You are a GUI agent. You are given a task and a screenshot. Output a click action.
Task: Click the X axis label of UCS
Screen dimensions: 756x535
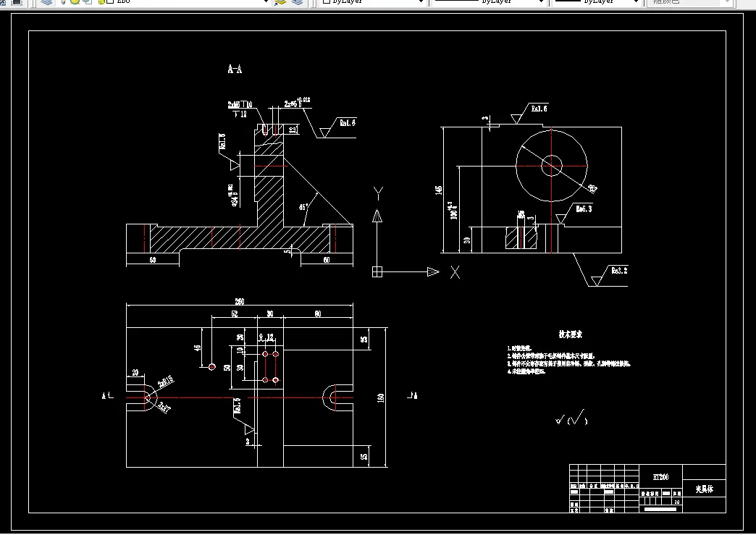point(455,272)
